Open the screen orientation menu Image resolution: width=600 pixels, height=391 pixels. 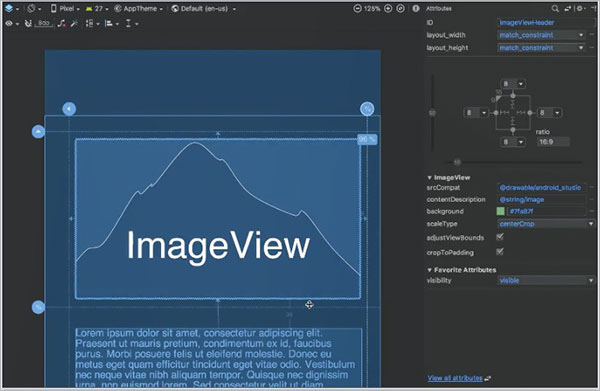pos(34,8)
